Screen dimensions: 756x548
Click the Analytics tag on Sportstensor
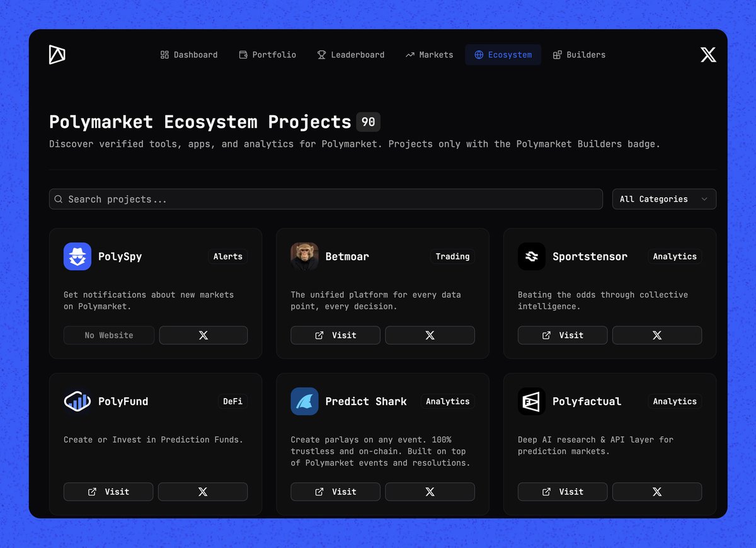pos(675,256)
